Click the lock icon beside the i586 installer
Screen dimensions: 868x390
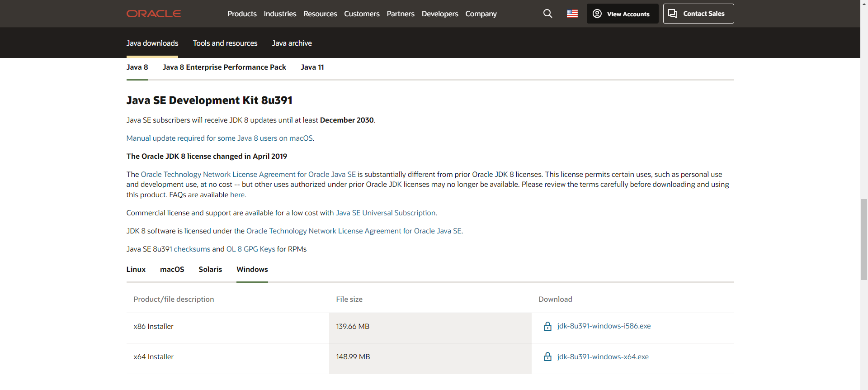[547, 326]
